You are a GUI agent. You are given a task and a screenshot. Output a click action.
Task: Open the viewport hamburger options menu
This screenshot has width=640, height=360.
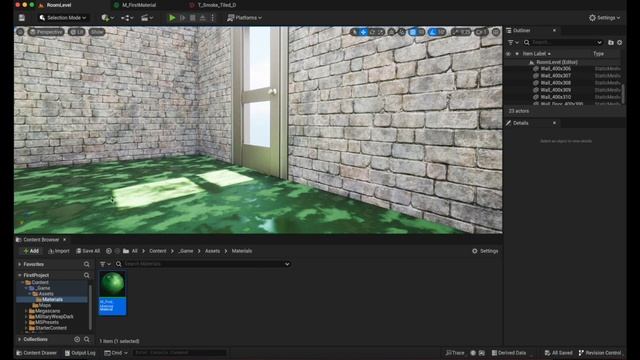click(20, 32)
